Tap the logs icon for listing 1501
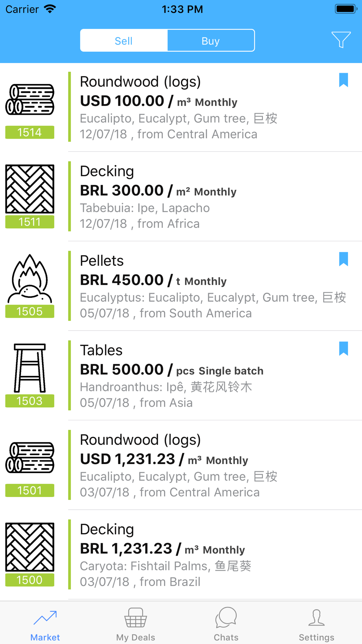Screen dimensions: 362x644 30,457
